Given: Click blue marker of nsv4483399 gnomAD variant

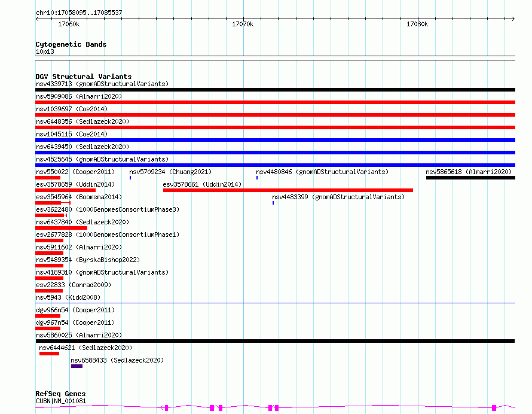Looking at the screenshot, I should pos(273,203).
